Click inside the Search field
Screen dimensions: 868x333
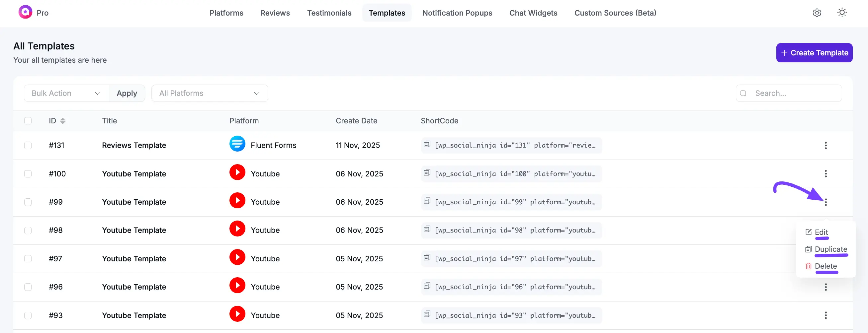(x=789, y=93)
